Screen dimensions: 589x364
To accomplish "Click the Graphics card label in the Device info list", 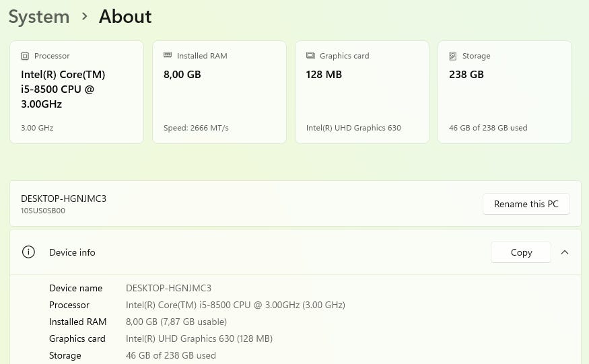I will (77, 339).
